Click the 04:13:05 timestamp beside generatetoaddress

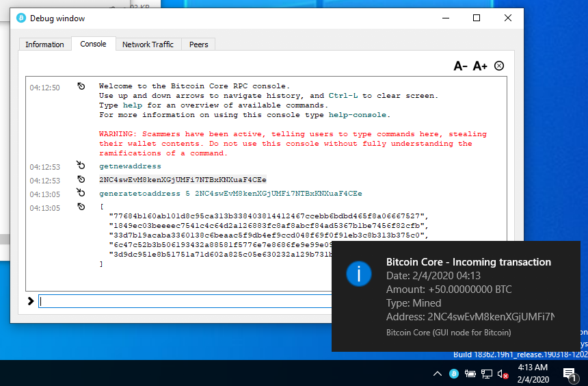point(44,194)
